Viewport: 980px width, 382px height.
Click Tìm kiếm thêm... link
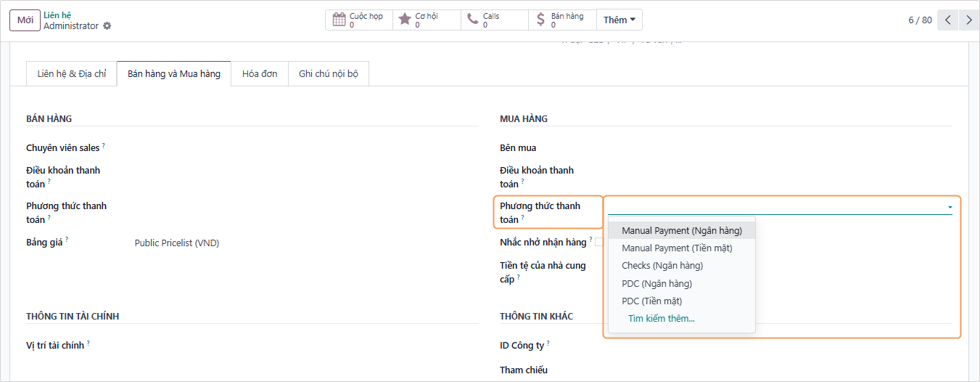(661, 319)
